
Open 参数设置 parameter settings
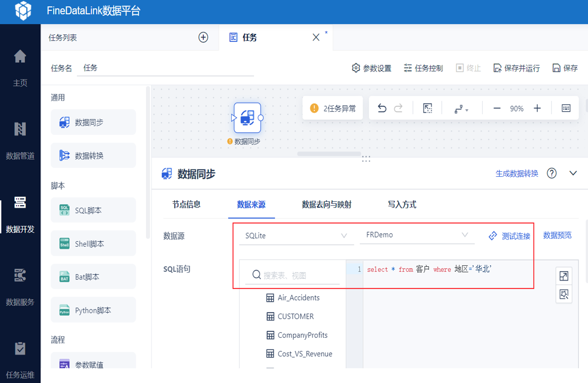371,68
